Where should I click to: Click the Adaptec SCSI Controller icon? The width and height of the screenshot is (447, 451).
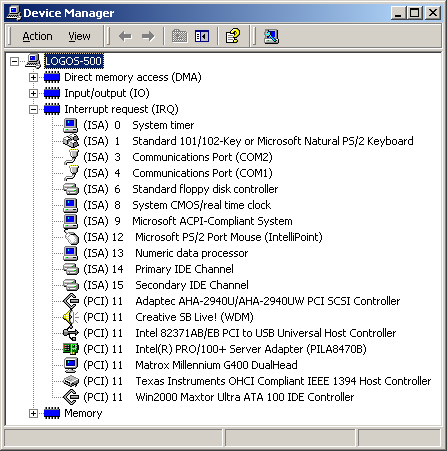(x=71, y=301)
